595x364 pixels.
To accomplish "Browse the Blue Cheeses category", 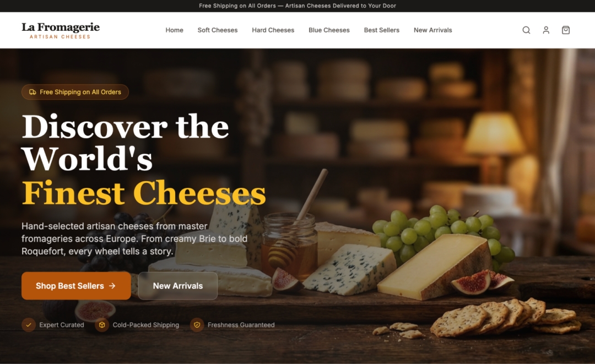I will 329,30.
